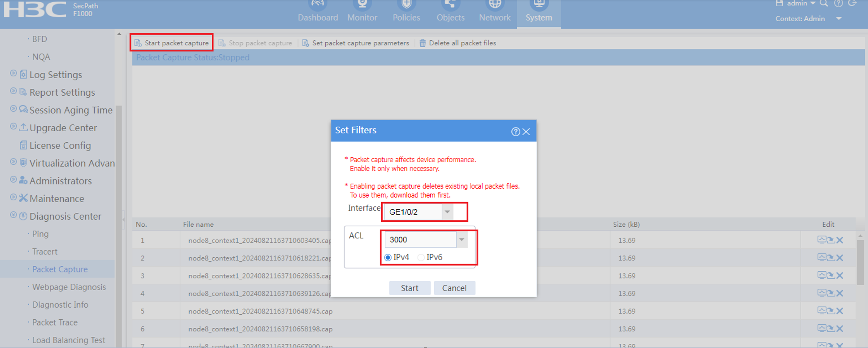The height and width of the screenshot is (348, 868).
Task: Open the Interface dropdown showing GE1/0/2
Action: (x=447, y=212)
